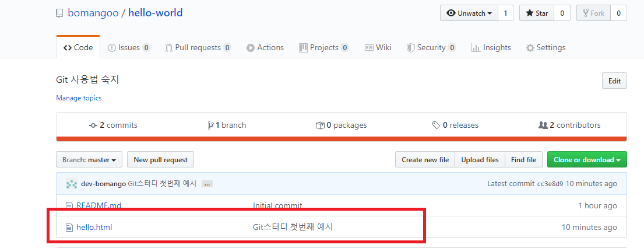Image resolution: width=644 pixels, height=248 pixels.
Task: Click the Create new file button
Action: pos(425,159)
